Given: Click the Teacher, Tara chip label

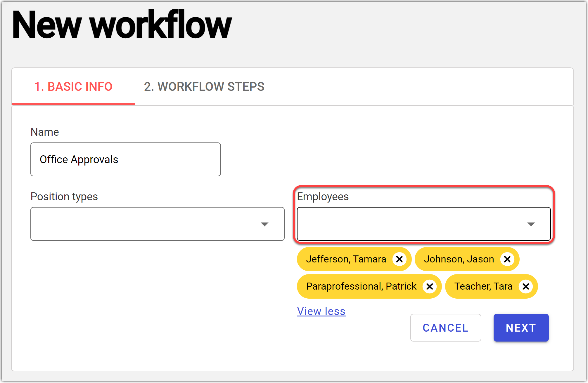Looking at the screenshot, I should [483, 286].
